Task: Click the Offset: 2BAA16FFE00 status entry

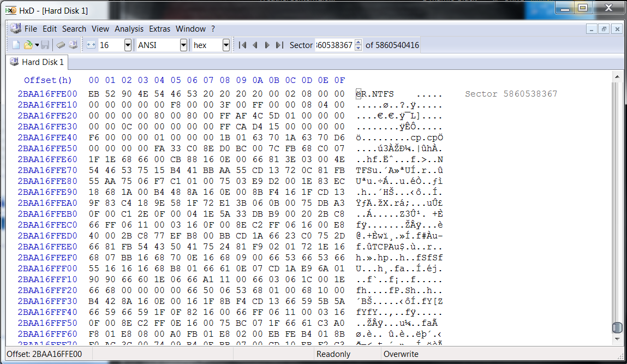Action: pyautogui.click(x=44, y=354)
